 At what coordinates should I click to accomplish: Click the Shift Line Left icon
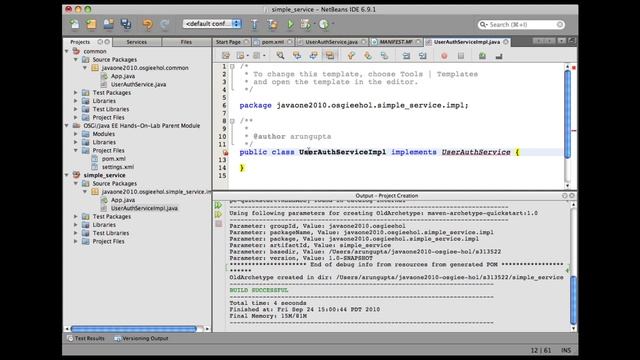click(406, 56)
